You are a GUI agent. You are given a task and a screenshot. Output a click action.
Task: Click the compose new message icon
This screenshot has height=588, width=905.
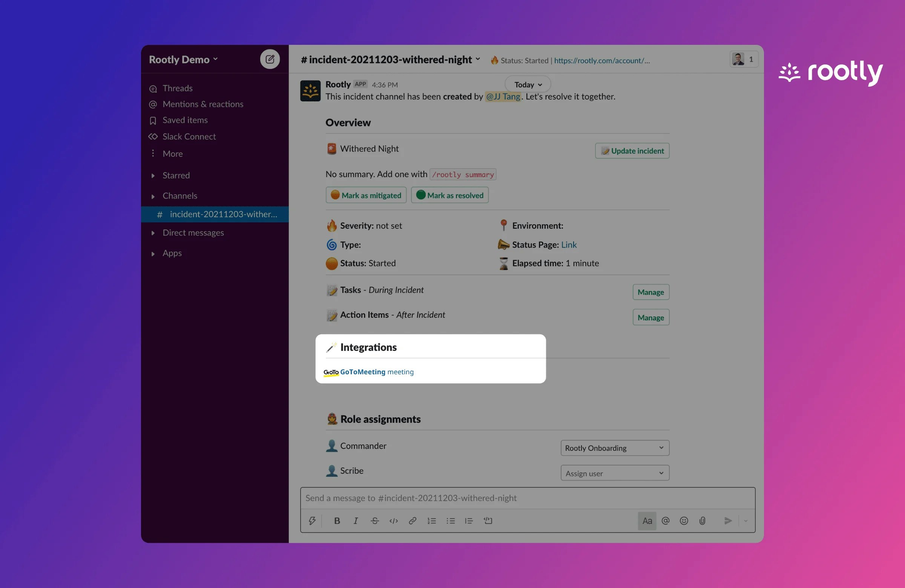coord(270,59)
